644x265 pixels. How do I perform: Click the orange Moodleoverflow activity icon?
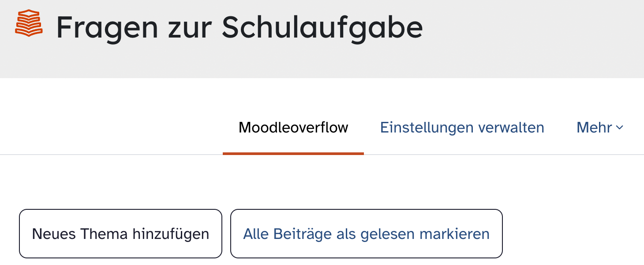coord(29,23)
